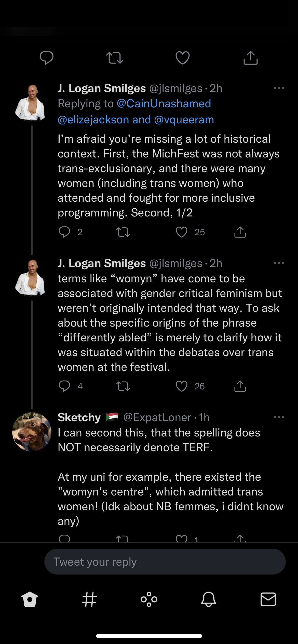Viewport: 298px width, 644px height.
Task: Retweet the main tweet at top
Action: (115, 58)
